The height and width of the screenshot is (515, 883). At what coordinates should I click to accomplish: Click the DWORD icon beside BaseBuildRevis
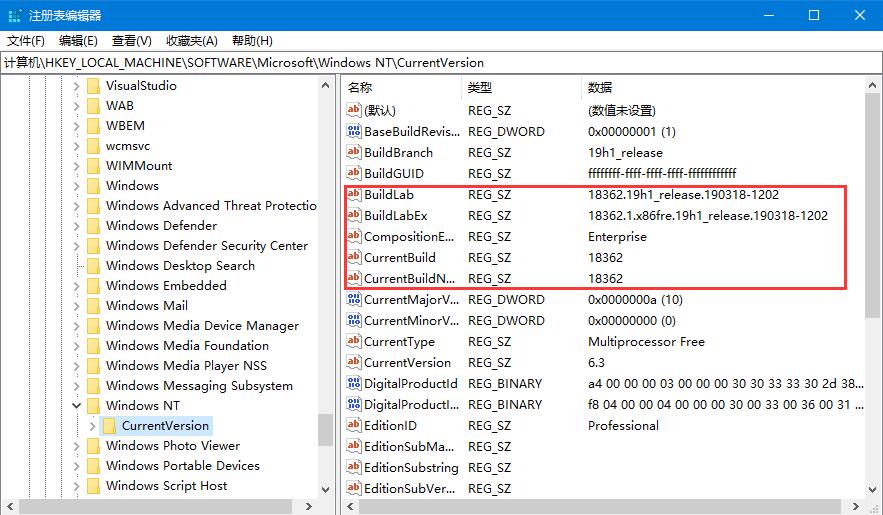pos(353,131)
